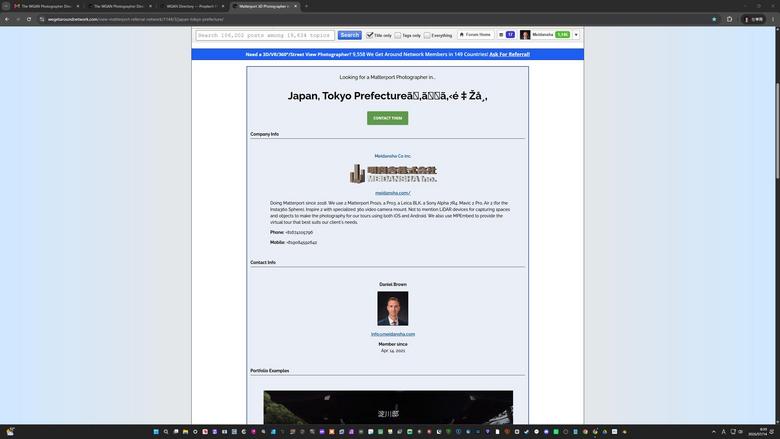
Task: Click the Company Info mobile number
Action: pyautogui.click(x=301, y=242)
